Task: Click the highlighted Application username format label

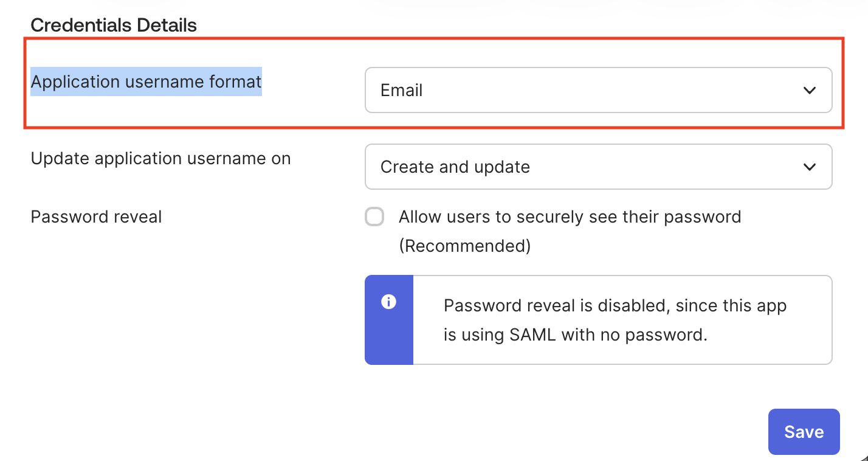Action: click(x=146, y=81)
